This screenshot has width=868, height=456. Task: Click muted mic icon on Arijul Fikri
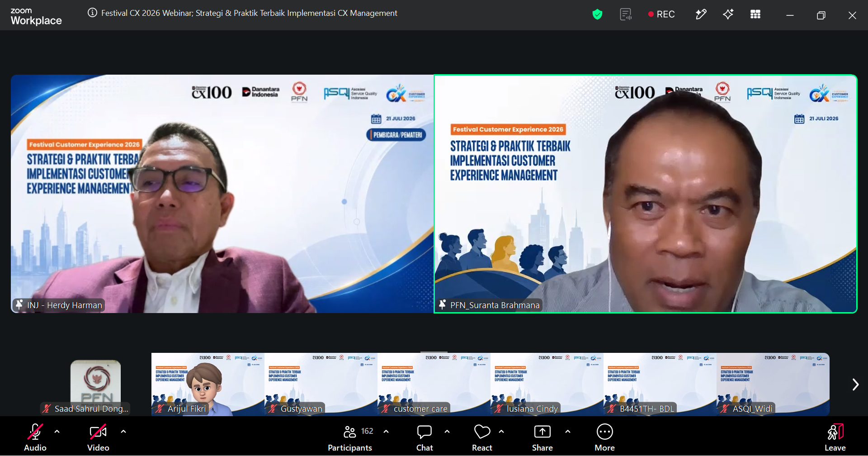(160, 409)
